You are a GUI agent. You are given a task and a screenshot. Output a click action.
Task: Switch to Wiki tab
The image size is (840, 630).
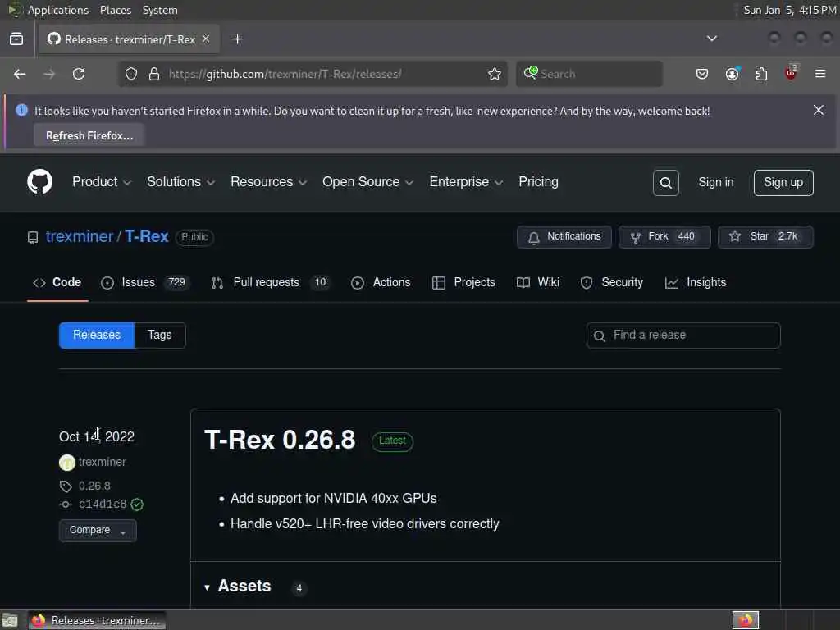point(538,282)
